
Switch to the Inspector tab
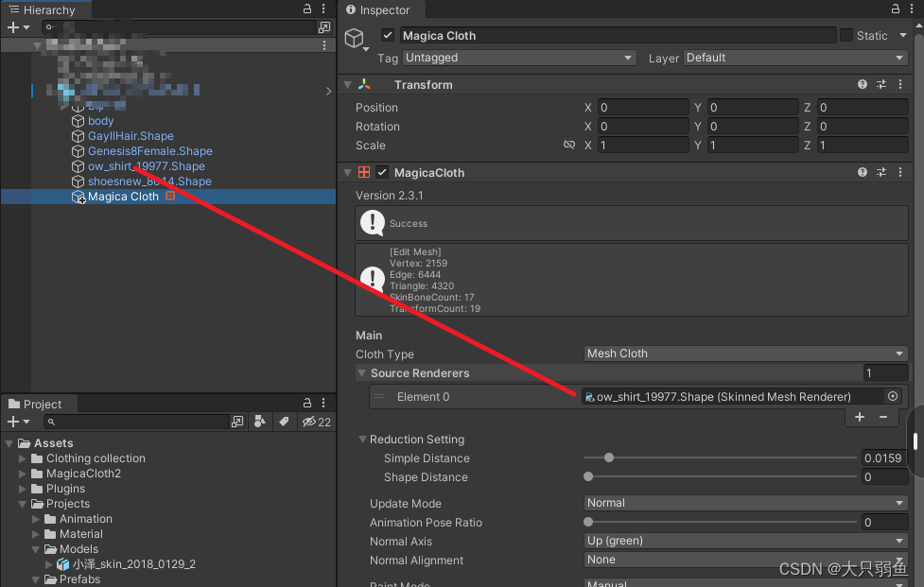point(377,10)
